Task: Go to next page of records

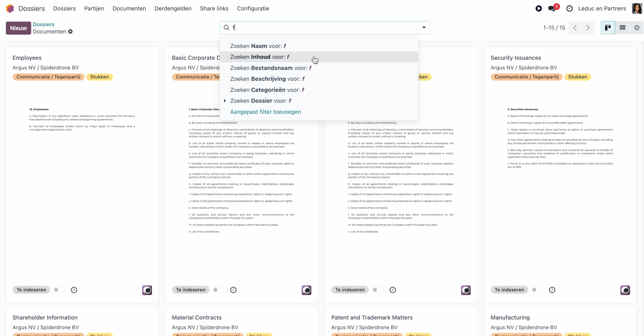Action: click(x=588, y=28)
